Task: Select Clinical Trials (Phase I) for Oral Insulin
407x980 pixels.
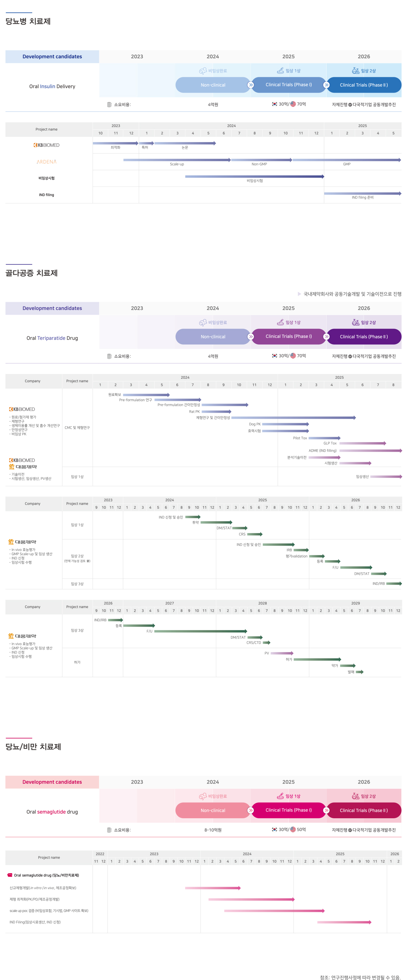Action: tap(288, 85)
